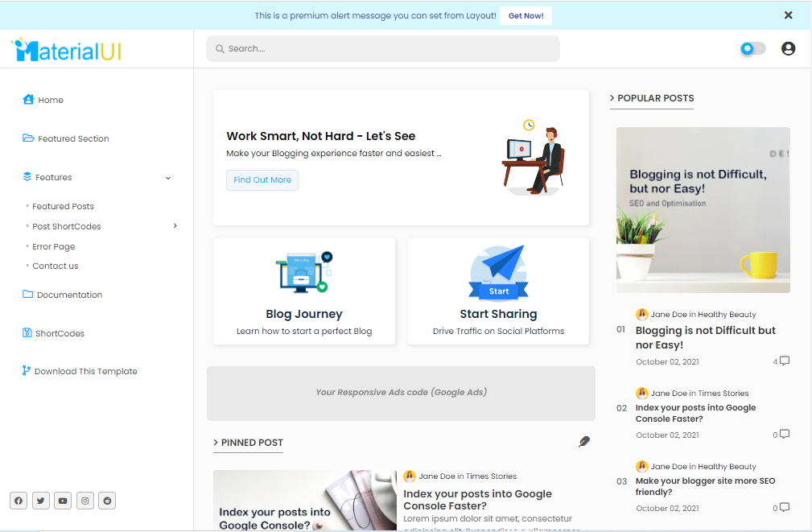Click the pin icon beside Pinned Post heading
The image size is (812, 532).
pos(583,442)
